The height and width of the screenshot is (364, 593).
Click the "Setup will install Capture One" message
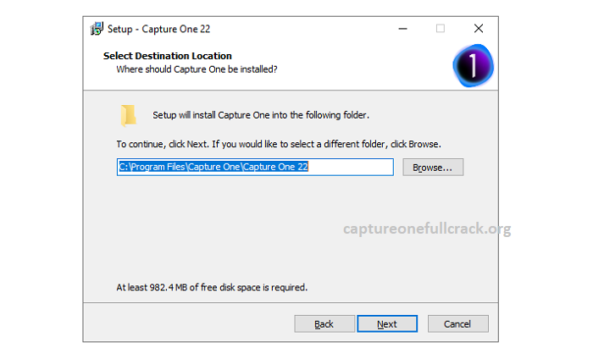[x=261, y=115]
